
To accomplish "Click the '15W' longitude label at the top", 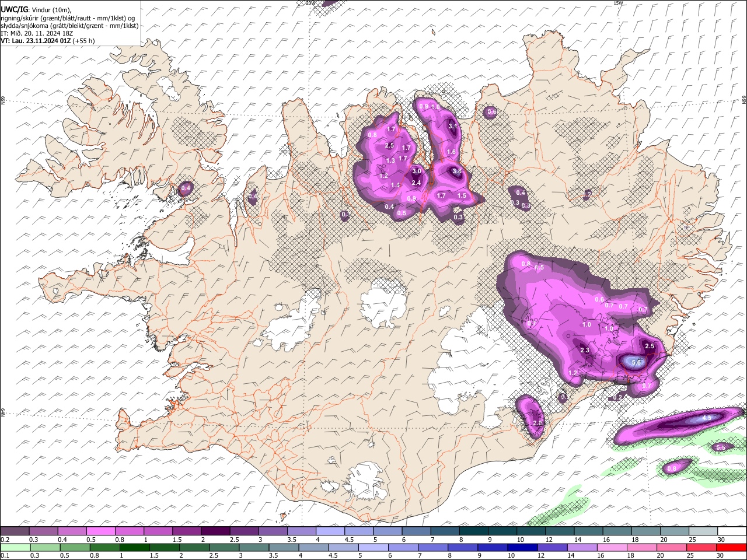I will click(618, 3).
